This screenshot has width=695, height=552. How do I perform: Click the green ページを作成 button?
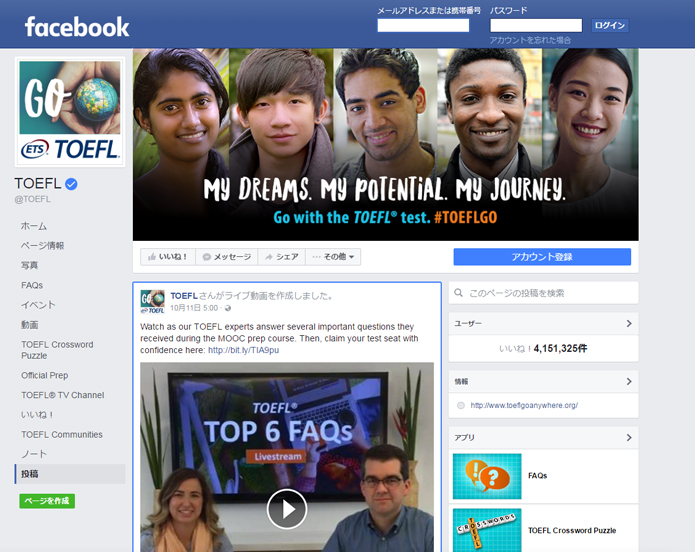tap(47, 501)
